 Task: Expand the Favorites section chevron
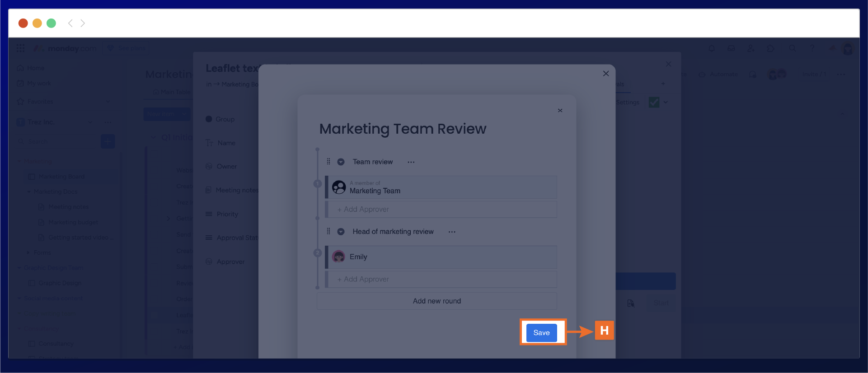[x=108, y=102]
